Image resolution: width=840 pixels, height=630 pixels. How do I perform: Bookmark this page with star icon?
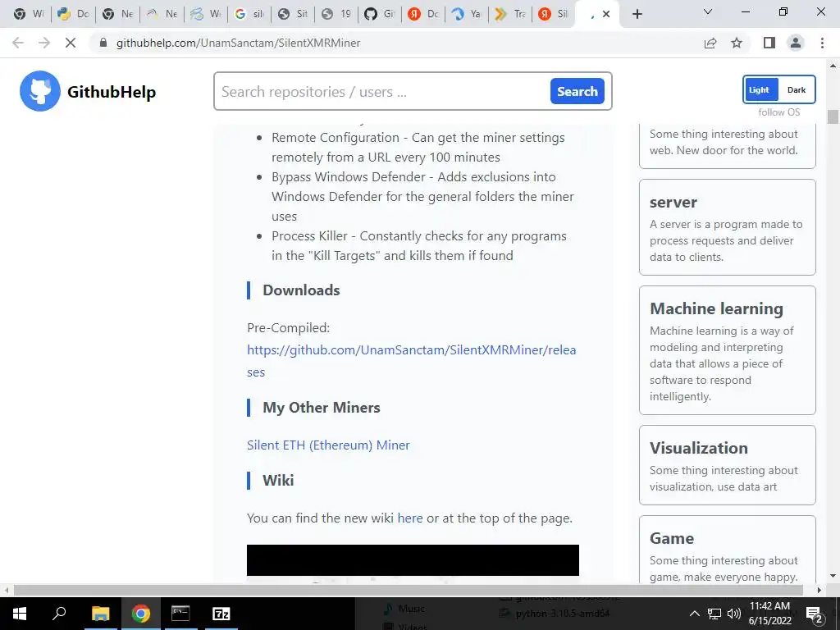737,43
